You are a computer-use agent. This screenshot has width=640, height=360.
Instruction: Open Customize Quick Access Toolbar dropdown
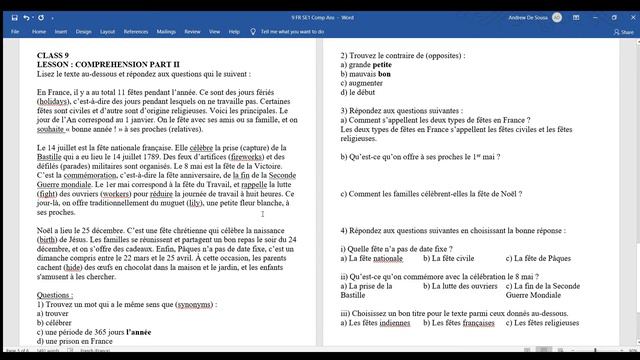click(53, 18)
